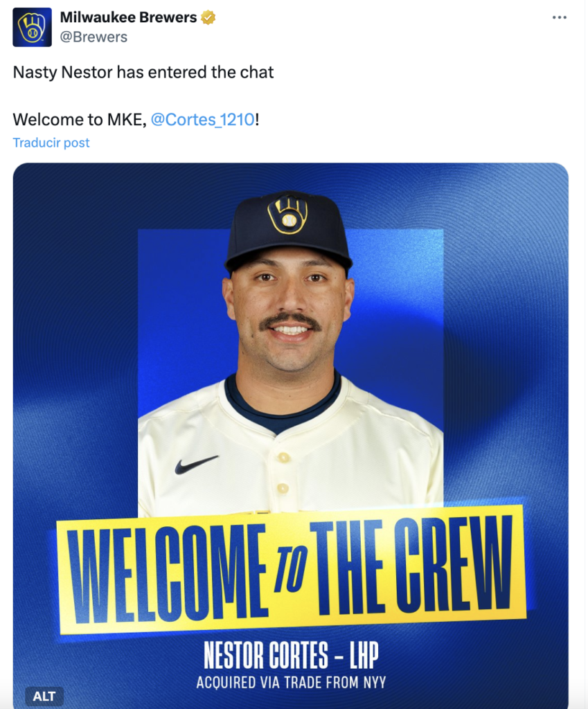Open the three-dot more options menu

pyautogui.click(x=560, y=18)
